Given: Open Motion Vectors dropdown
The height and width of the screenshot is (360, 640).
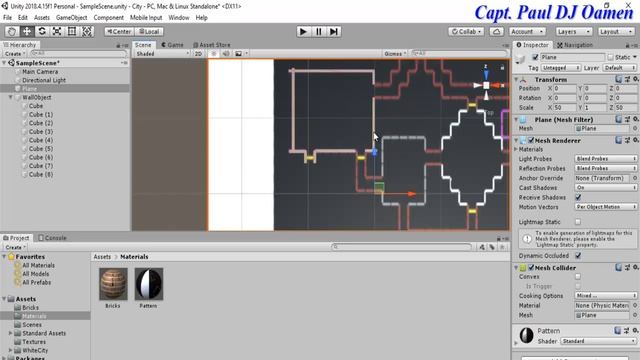Looking at the screenshot, I should tap(606, 207).
